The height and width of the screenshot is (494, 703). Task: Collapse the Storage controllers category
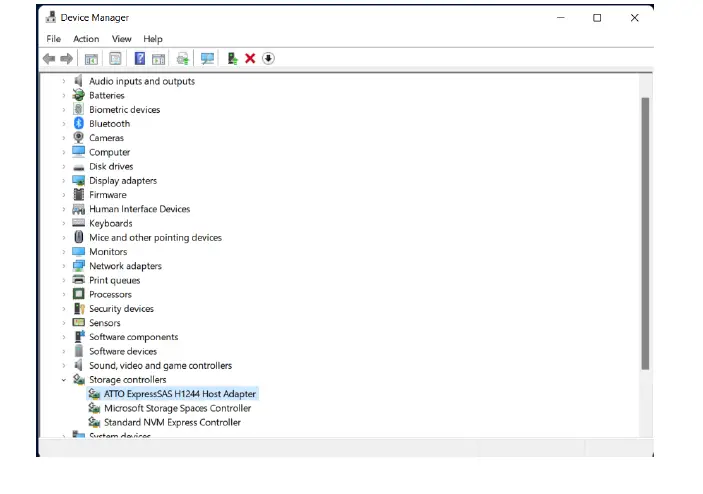(64, 380)
